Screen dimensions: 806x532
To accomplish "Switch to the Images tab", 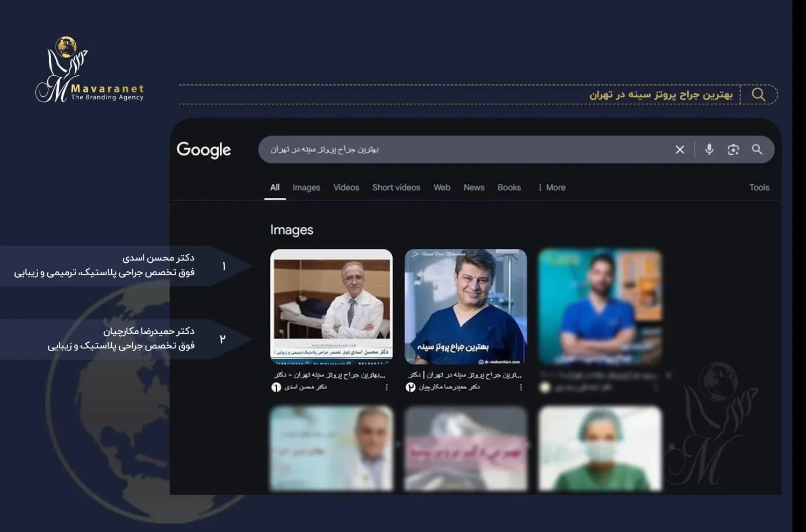I will pos(306,188).
